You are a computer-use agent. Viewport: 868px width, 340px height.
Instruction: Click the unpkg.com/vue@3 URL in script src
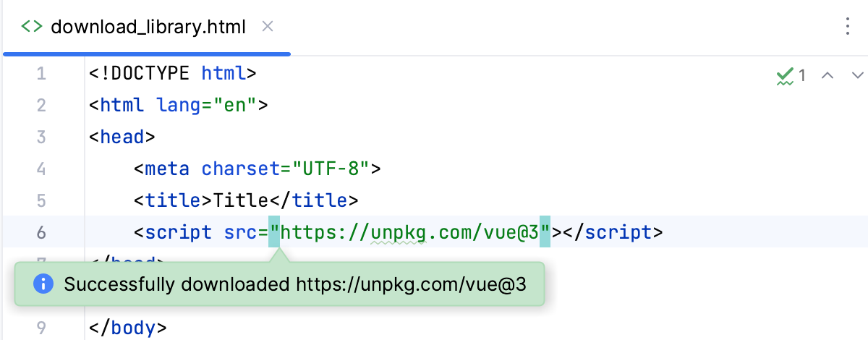[x=410, y=232]
